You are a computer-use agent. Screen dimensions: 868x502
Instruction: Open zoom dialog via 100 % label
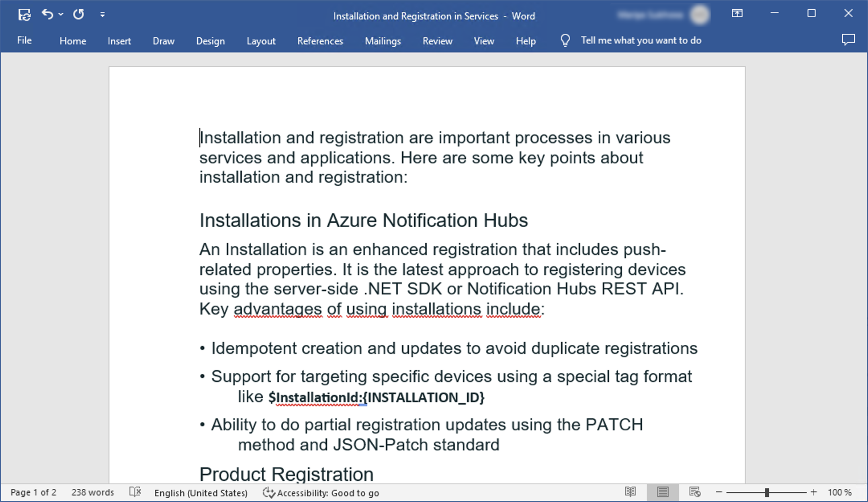tap(839, 492)
